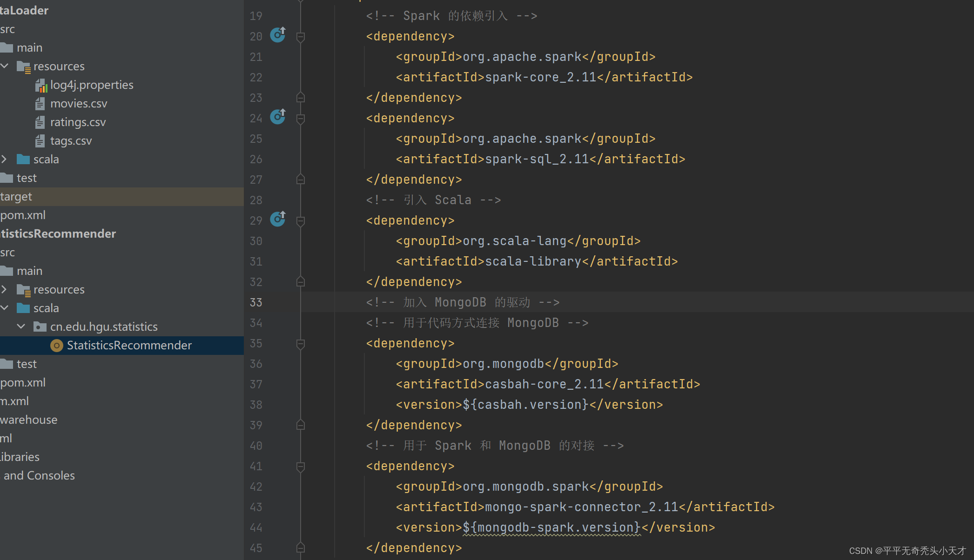Screen dimensions: 974x560
Task: Open tags.csv file
Action: [71, 141]
